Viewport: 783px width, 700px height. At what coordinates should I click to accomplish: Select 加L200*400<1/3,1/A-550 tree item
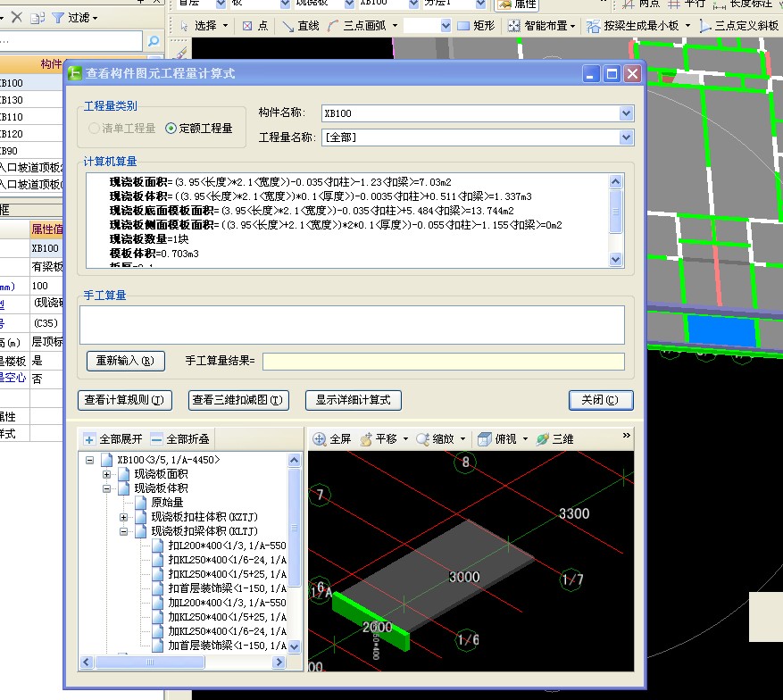[227, 603]
